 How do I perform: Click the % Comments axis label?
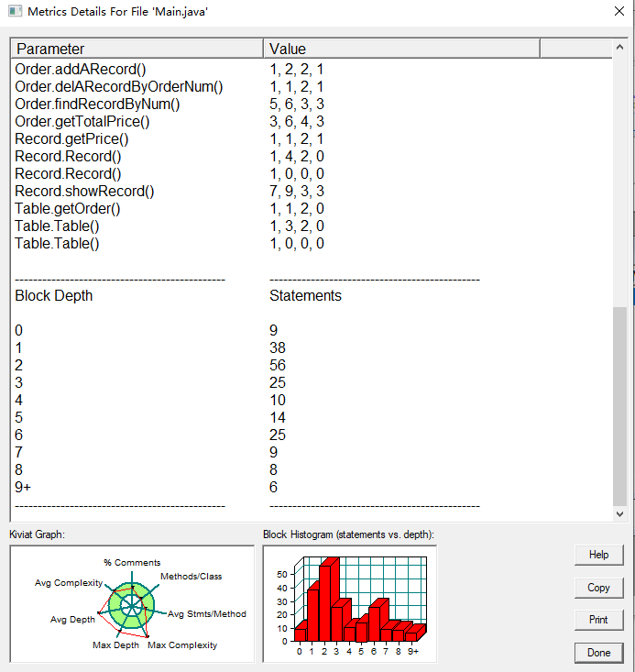pyautogui.click(x=132, y=563)
